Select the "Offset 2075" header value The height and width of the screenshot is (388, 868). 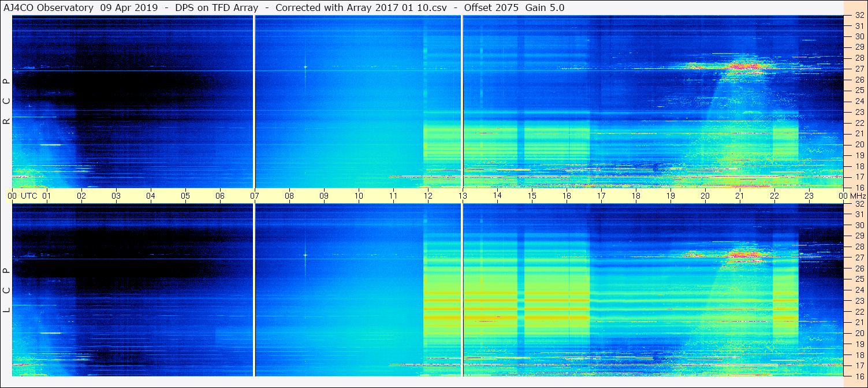491,8
